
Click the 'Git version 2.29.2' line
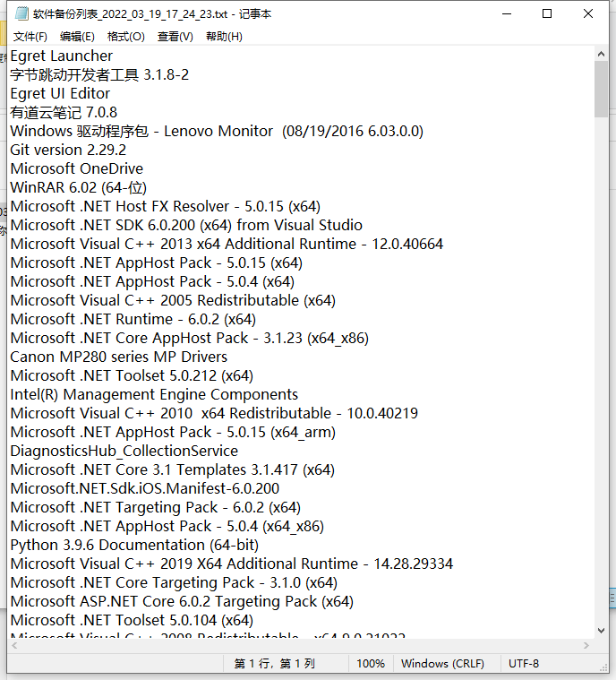pyautogui.click(x=68, y=150)
